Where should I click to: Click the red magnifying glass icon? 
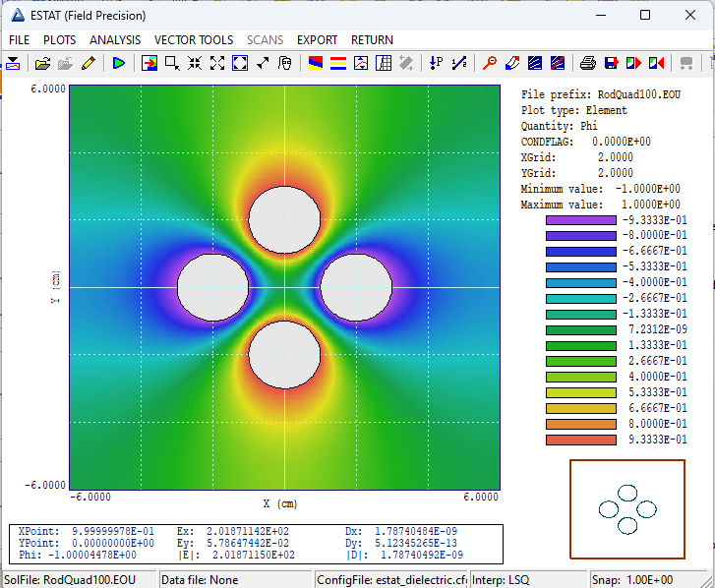(490, 63)
